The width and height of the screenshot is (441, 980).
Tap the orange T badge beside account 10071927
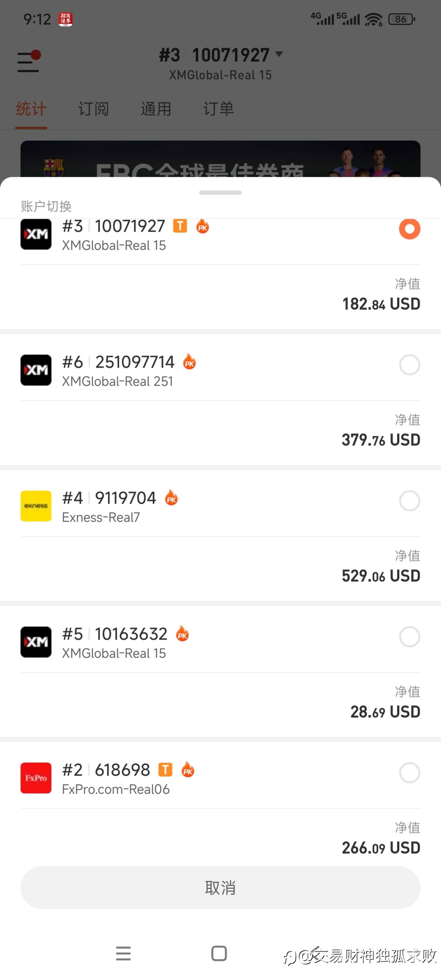tap(180, 226)
